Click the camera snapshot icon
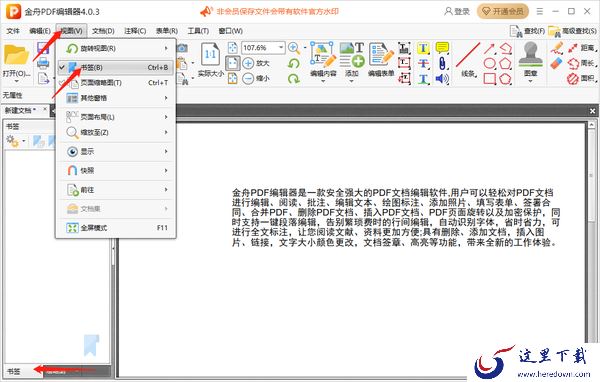 pos(182,48)
